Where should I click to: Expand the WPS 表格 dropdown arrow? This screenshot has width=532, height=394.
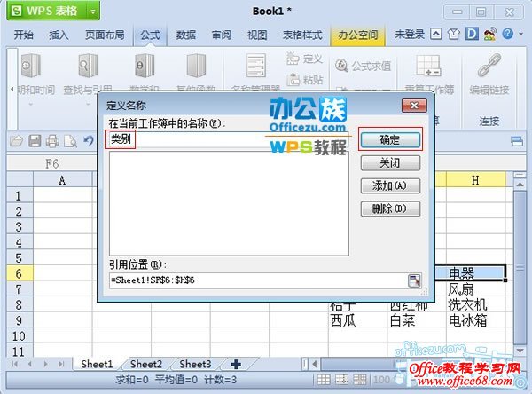click(92, 12)
